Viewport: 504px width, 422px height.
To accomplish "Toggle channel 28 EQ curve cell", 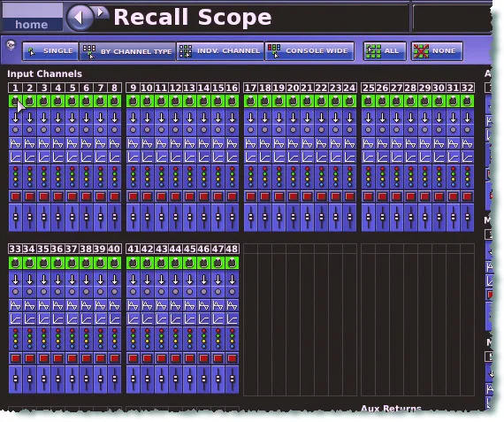I will pyautogui.click(x=411, y=143).
